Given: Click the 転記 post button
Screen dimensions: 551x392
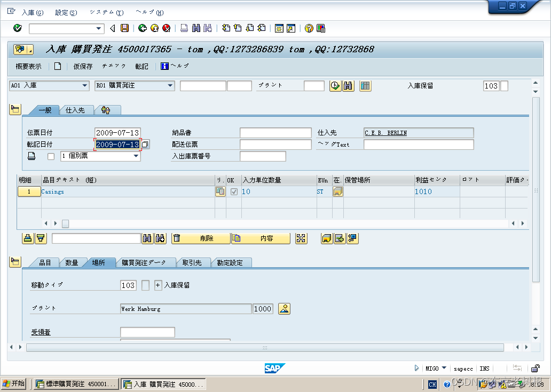Looking at the screenshot, I should (141, 66).
